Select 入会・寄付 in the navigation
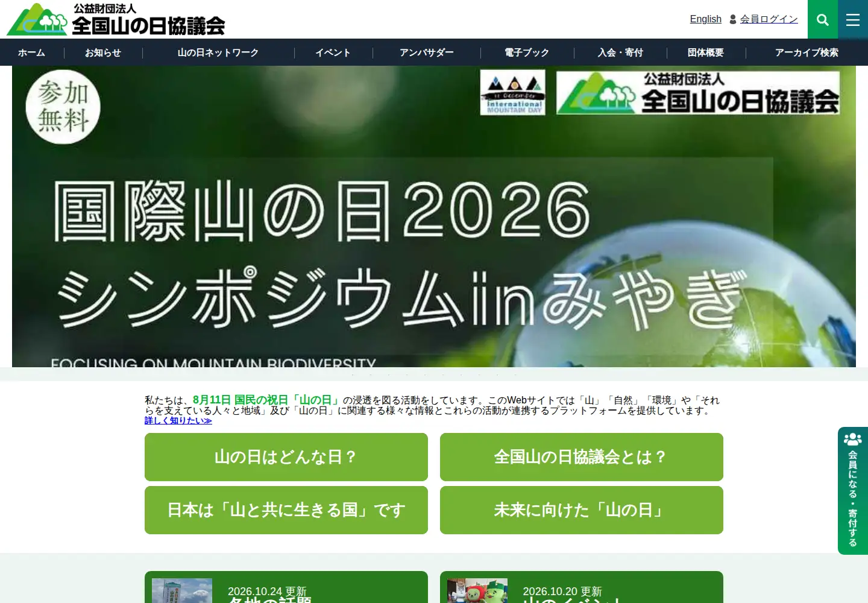 (620, 52)
